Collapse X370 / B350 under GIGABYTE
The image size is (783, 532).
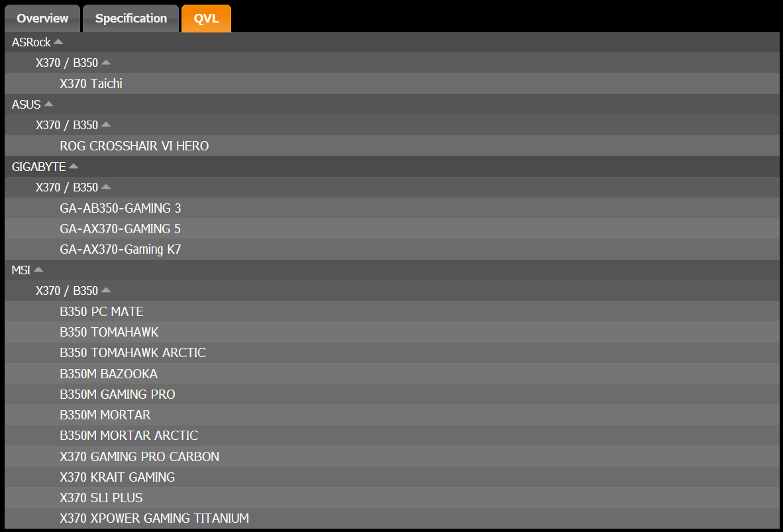click(x=392, y=187)
